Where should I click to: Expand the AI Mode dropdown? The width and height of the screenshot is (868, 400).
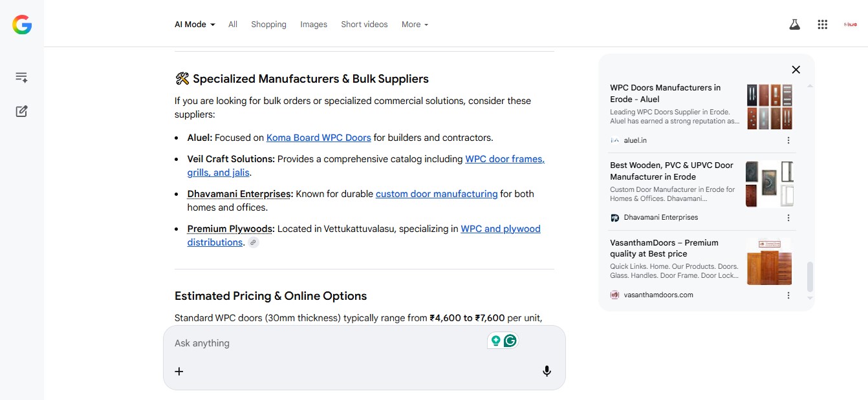pyautogui.click(x=195, y=25)
